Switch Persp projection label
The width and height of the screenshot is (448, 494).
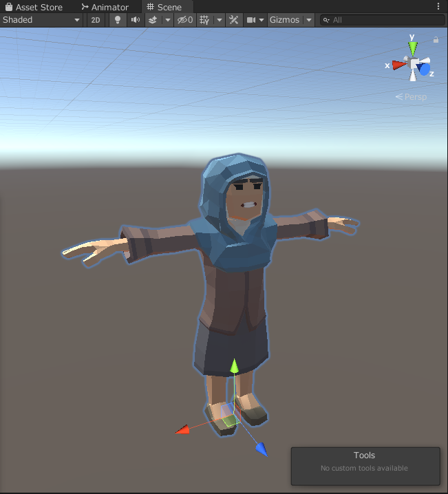click(411, 97)
